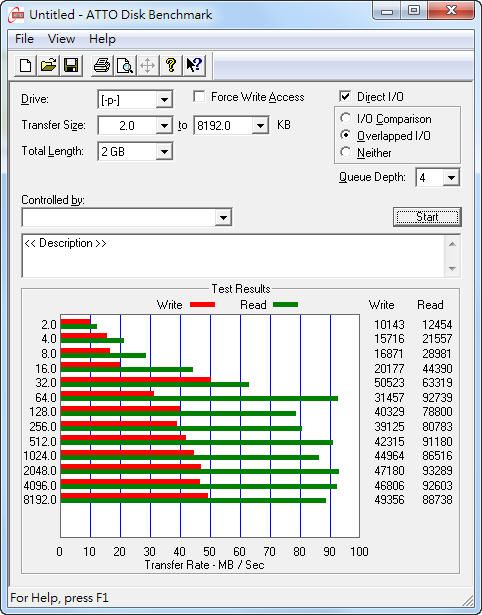Select the I/O Comparison radio option
This screenshot has height=615, width=482.
click(x=346, y=118)
